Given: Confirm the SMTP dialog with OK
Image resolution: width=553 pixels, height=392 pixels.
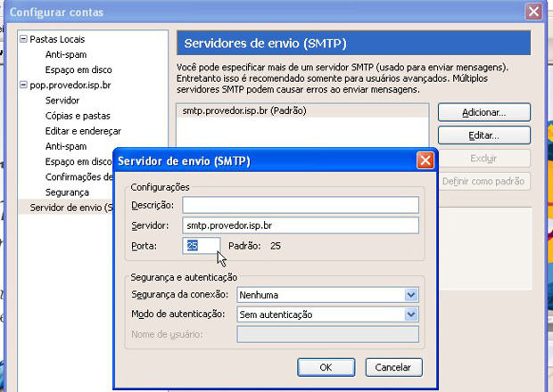Looking at the screenshot, I should 326,367.
